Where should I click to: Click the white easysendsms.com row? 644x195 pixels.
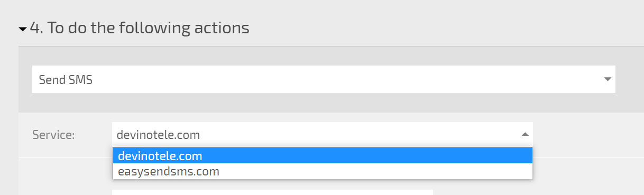[x=322, y=172]
